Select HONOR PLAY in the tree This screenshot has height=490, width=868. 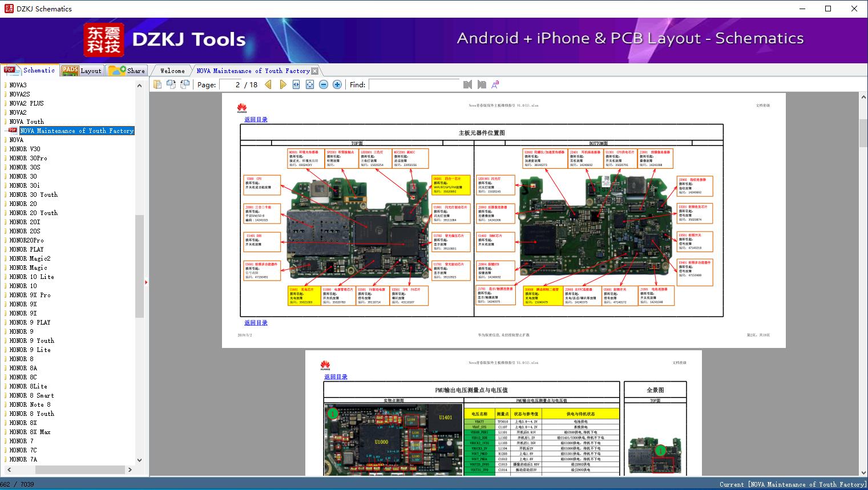tap(26, 249)
